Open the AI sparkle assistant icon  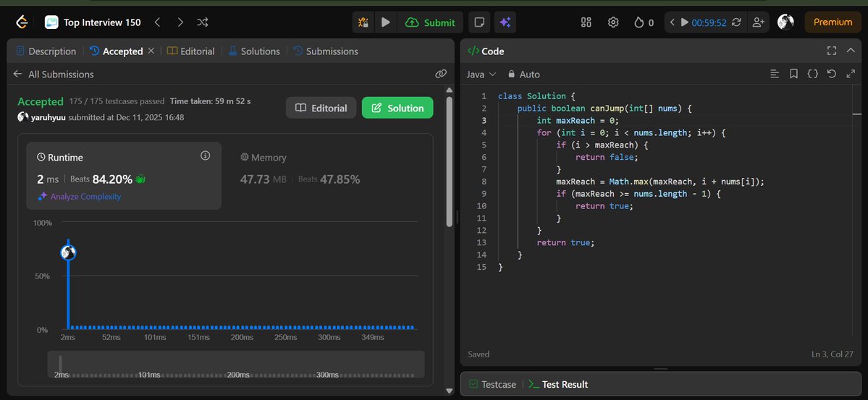click(505, 22)
